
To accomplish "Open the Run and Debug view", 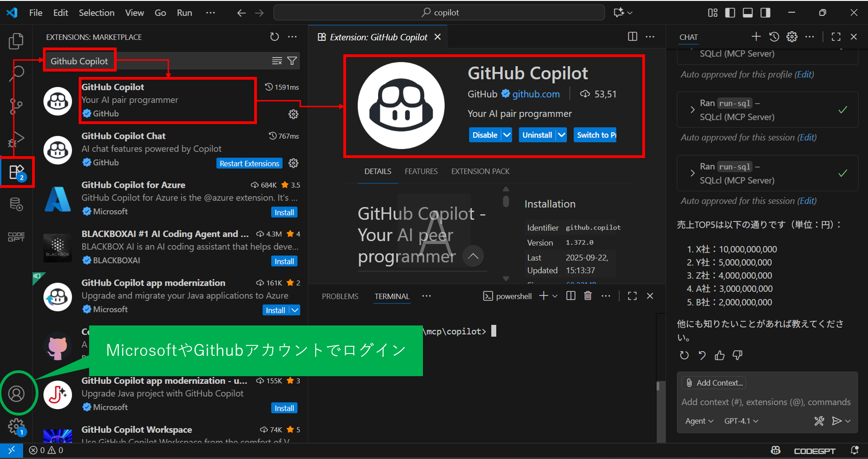I will coord(16,139).
